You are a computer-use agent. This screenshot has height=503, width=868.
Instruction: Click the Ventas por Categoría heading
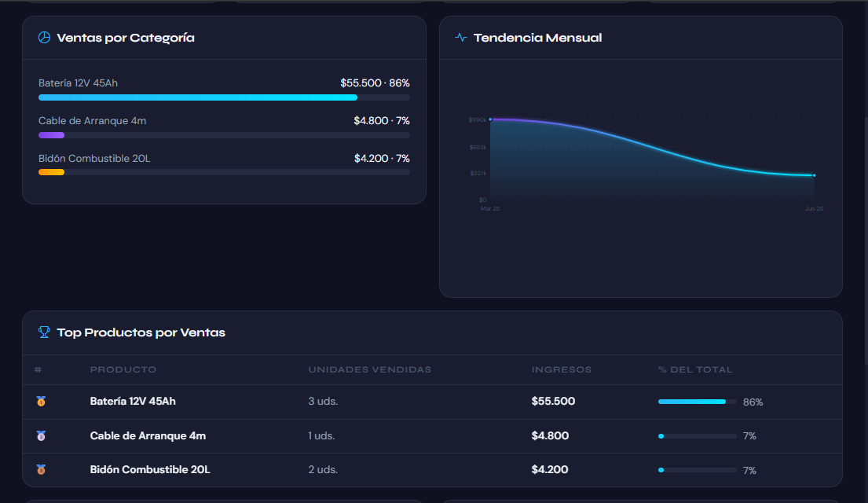[126, 38]
